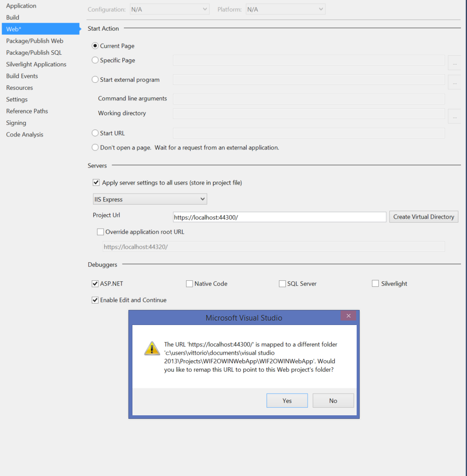Open the Reference Paths tab
This screenshot has height=476, width=467.
pyautogui.click(x=27, y=111)
